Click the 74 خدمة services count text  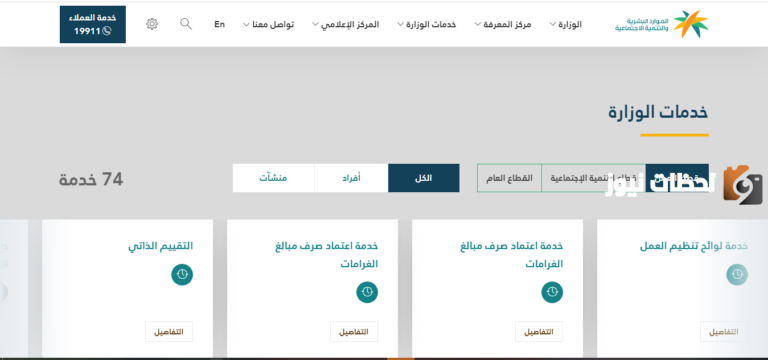(x=91, y=179)
